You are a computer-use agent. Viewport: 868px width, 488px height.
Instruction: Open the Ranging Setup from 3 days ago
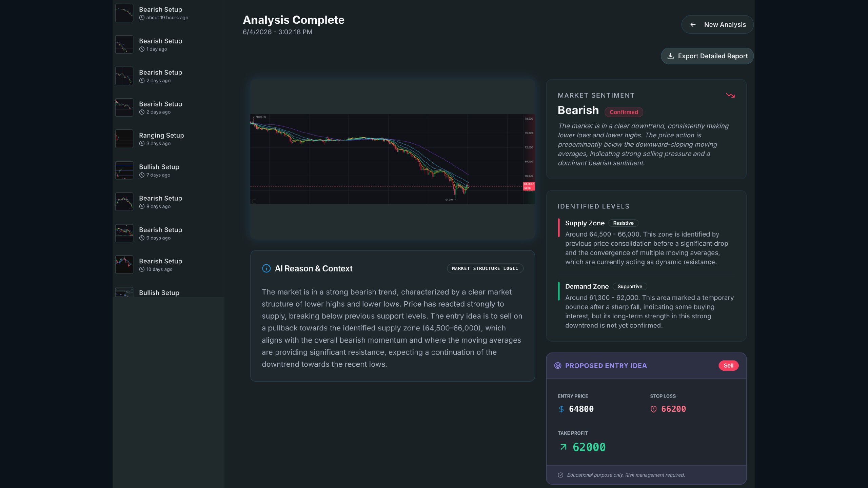[x=168, y=139]
